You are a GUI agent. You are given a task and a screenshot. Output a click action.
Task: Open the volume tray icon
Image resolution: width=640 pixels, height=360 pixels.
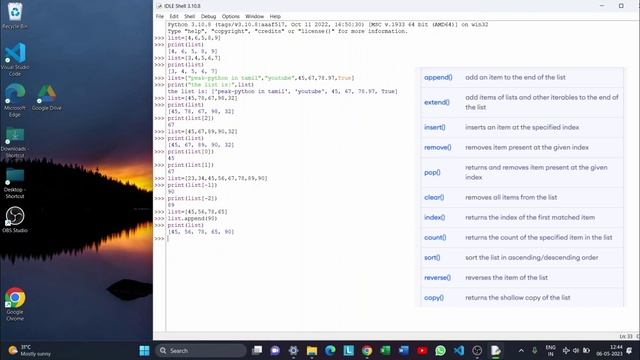pos(576,351)
